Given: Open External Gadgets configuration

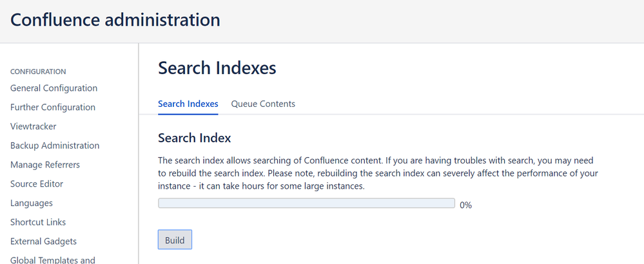Looking at the screenshot, I should pos(44,241).
